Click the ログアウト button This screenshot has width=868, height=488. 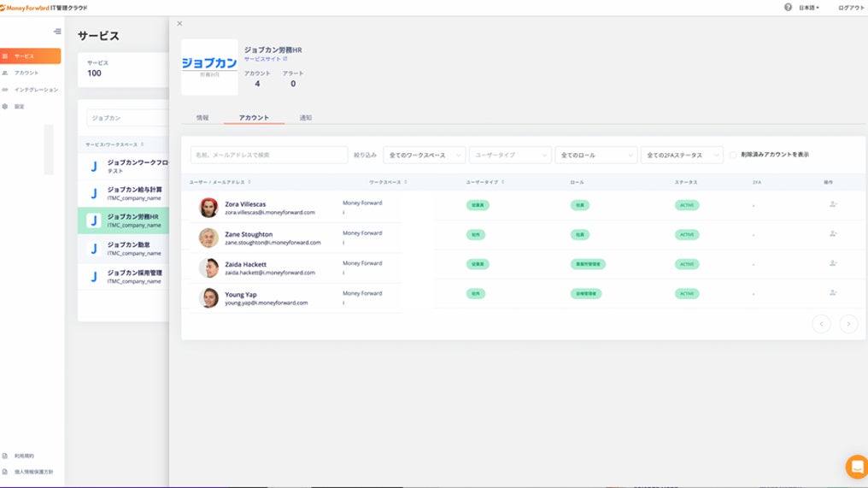tap(850, 7)
